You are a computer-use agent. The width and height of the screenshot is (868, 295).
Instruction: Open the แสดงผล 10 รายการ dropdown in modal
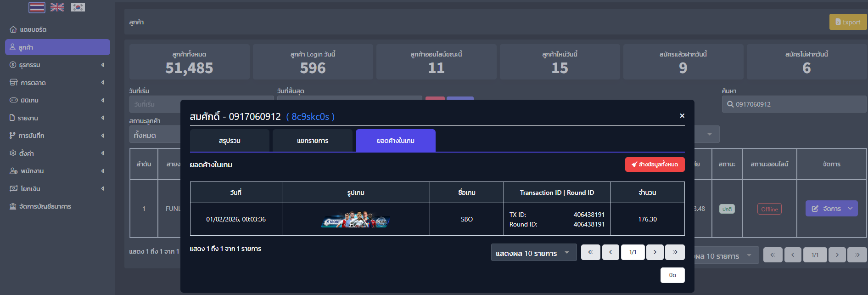point(533,253)
